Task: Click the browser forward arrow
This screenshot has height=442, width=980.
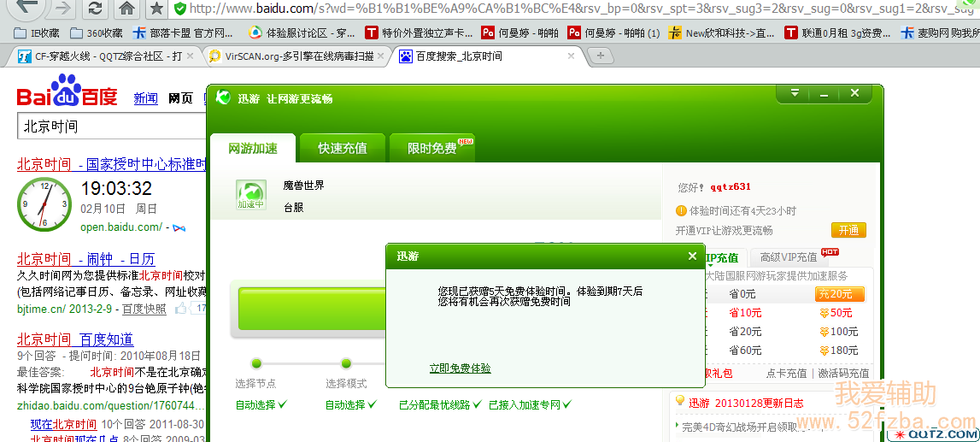Action: click(62, 9)
